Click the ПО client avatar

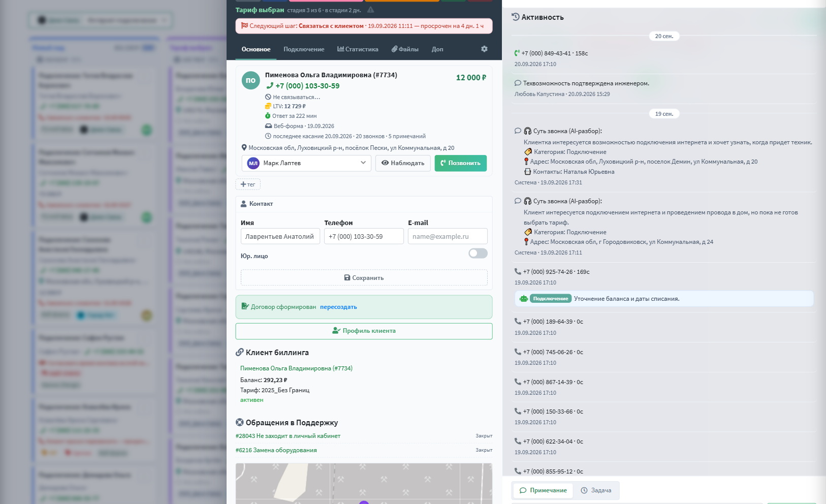[x=250, y=80]
